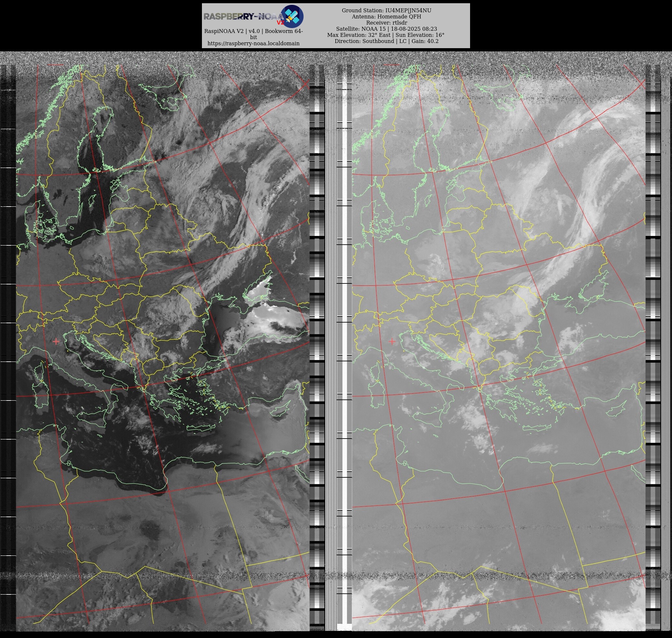Screen dimensions: 672x638
Task: Click 'Satellite: NOAA 15 | 18-08-2025 08:23' line
Action: pos(386,29)
